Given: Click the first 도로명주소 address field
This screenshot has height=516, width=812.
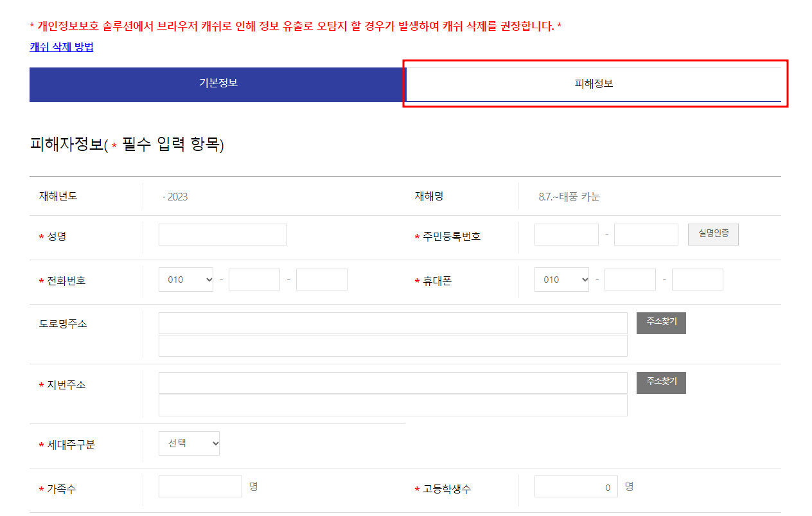Looking at the screenshot, I should point(393,323).
